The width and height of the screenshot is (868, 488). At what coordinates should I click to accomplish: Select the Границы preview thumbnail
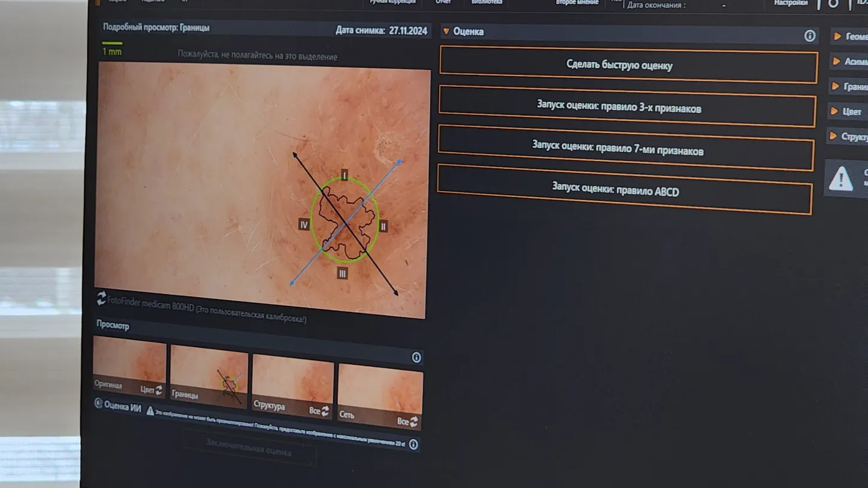(208, 375)
